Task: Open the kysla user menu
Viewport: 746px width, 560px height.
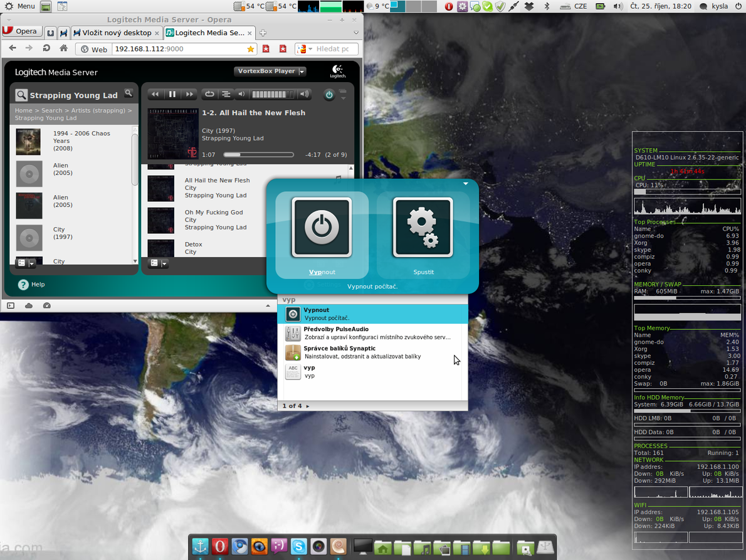Action: 720,6
